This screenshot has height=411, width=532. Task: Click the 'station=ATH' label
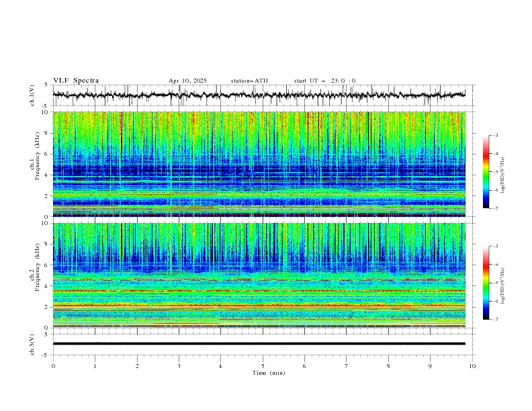pyautogui.click(x=249, y=81)
